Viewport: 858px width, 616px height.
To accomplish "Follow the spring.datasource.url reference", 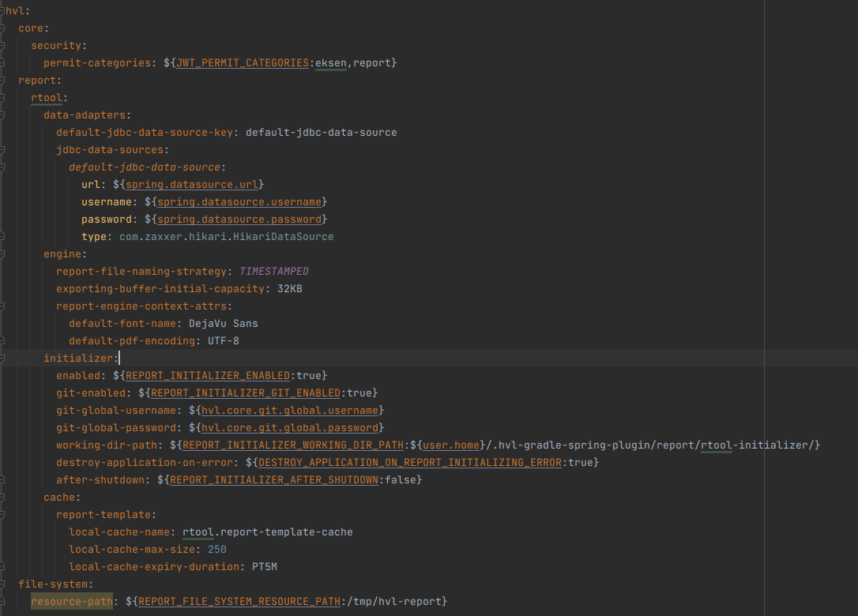I will [191, 185].
